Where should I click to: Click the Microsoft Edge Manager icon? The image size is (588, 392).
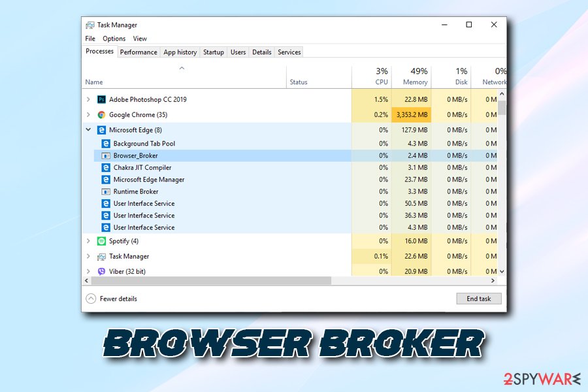point(106,180)
